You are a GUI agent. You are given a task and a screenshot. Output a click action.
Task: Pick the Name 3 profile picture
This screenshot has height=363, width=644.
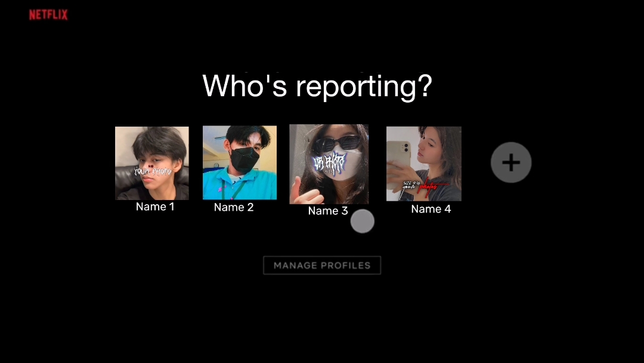coord(329,164)
